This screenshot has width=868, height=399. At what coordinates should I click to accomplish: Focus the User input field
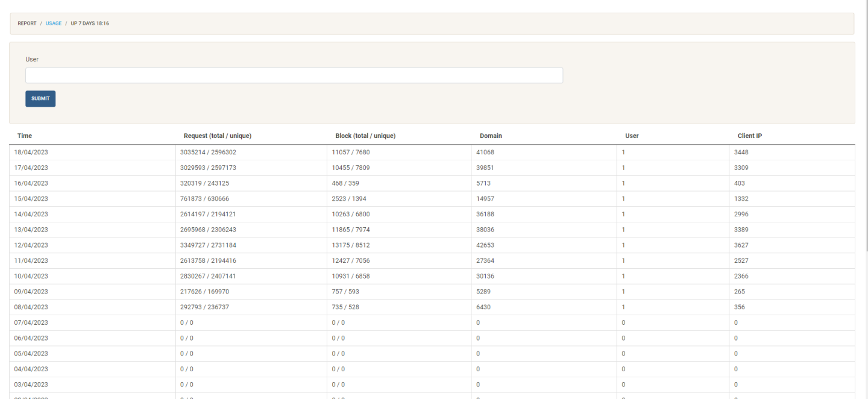[x=294, y=75]
